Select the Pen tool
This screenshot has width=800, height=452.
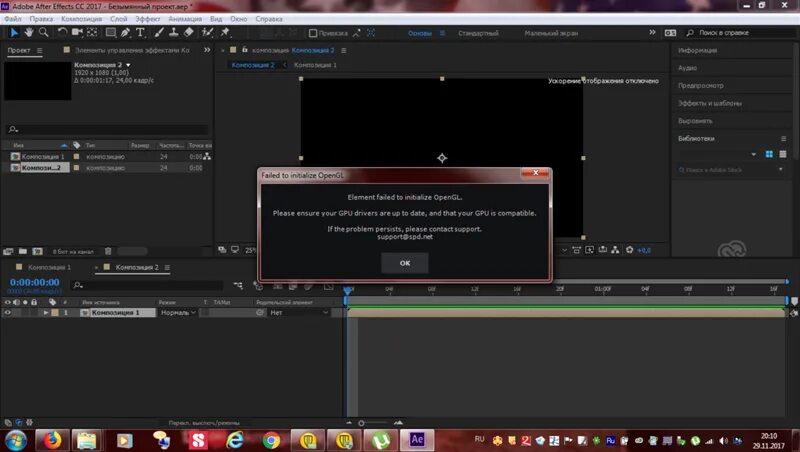coord(126,33)
